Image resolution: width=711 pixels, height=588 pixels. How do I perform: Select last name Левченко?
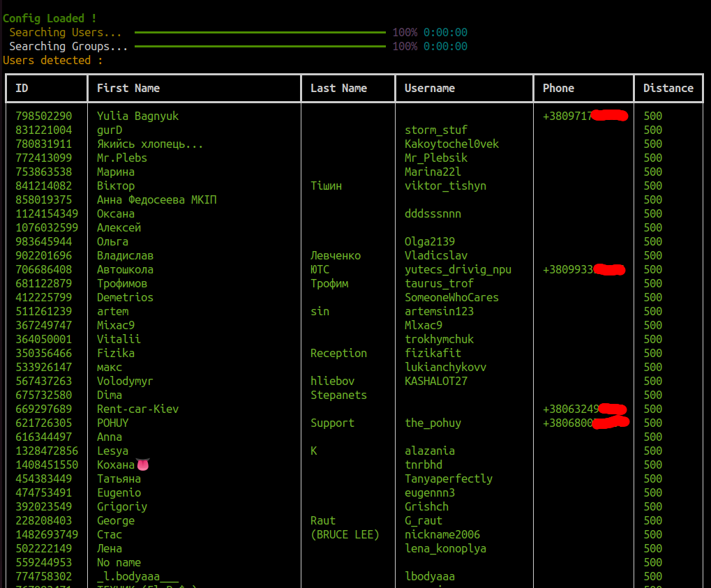tap(336, 256)
